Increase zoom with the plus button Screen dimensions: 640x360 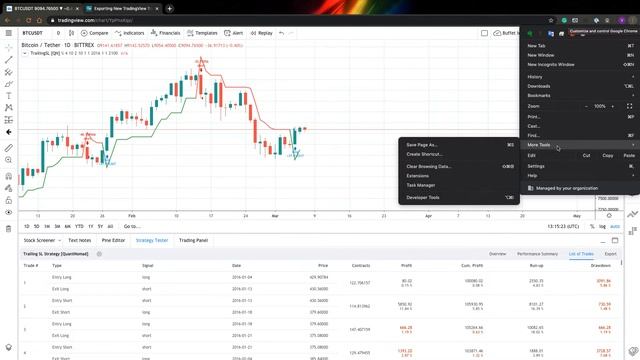coord(613,106)
